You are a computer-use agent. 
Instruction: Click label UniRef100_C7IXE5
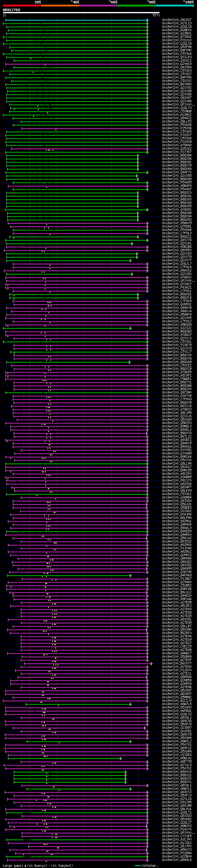(x=177, y=836)
